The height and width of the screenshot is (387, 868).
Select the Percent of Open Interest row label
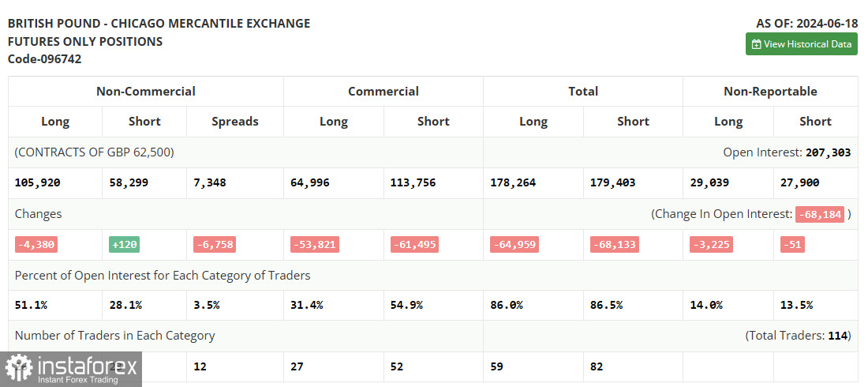163,276
